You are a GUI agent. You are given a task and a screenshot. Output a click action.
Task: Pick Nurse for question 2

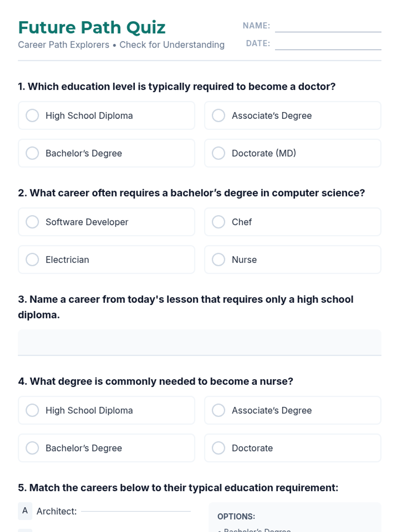pos(218,260)
